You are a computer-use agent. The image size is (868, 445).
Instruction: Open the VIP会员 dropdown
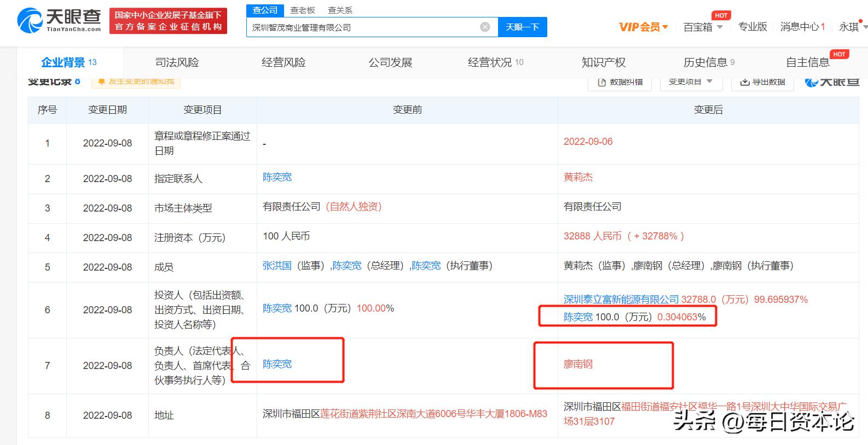coord(643,27)
